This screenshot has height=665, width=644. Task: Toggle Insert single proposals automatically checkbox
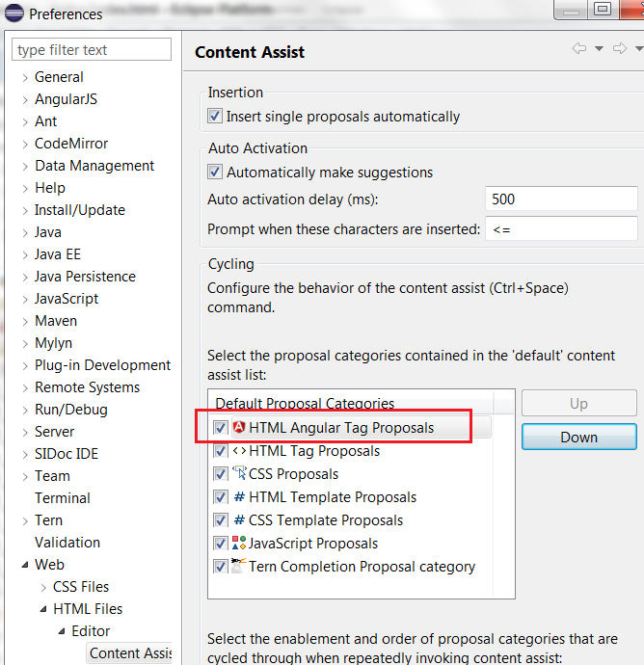click(x=215, y=117)
